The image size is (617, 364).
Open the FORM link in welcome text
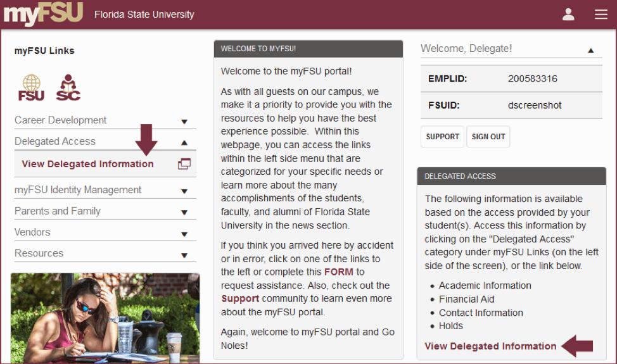coord(339,272)
